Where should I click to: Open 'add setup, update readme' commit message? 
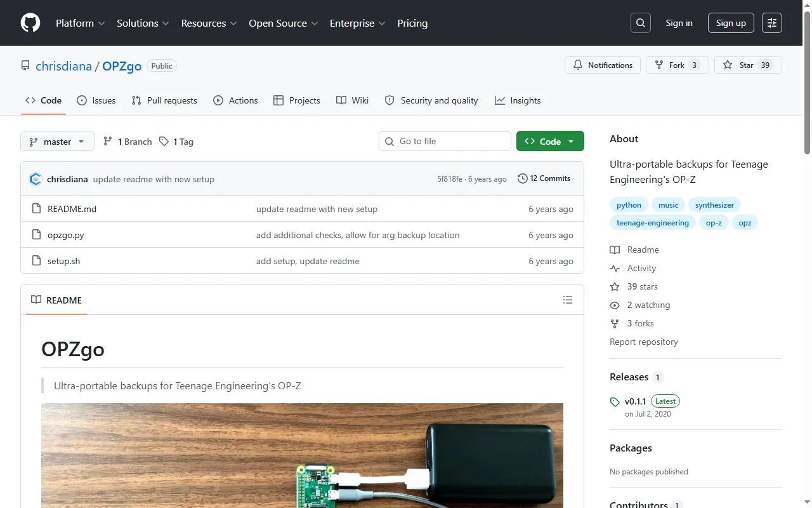(x=308, y=261)
